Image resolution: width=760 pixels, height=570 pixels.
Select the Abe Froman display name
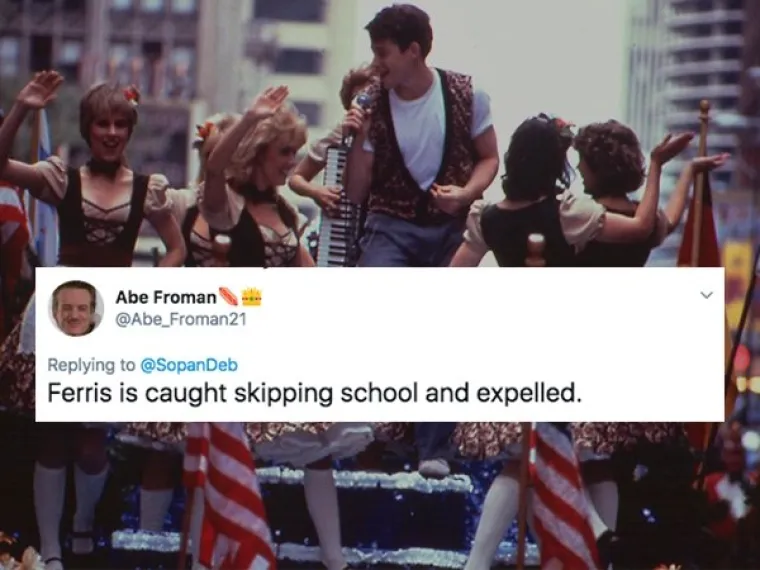166,297
